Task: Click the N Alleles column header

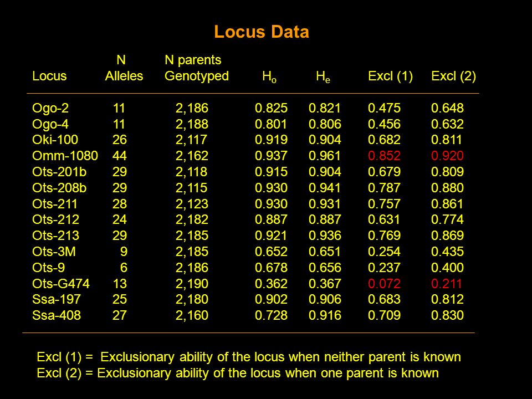Action: 124,68
